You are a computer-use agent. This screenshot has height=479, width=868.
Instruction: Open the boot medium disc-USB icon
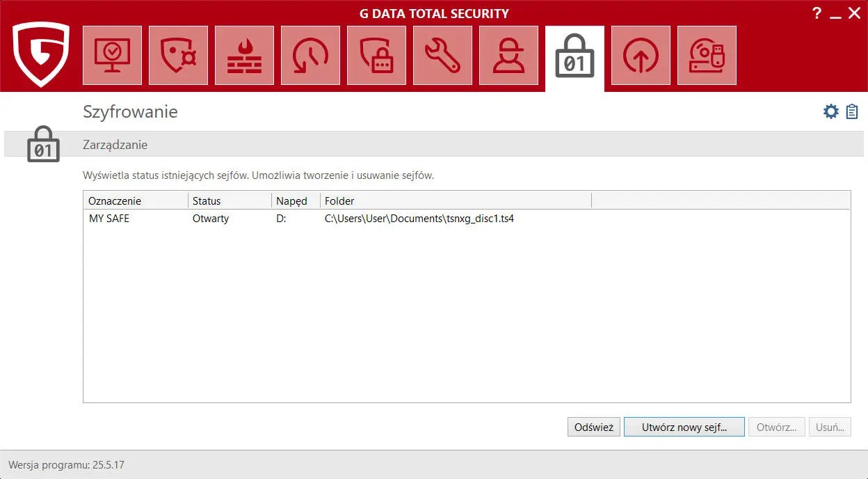707,56
